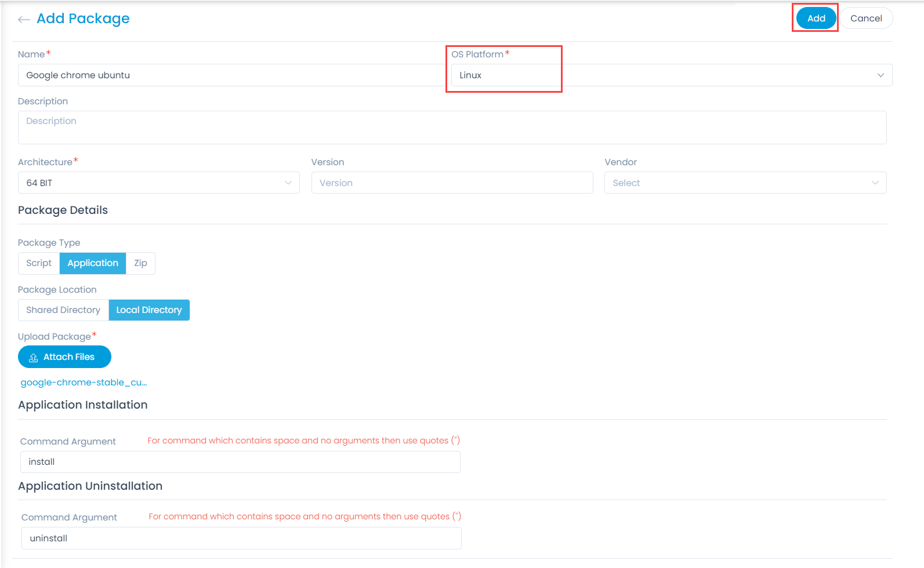Click the Version input field
This screenshot has width=924, height=568.
pyautogui.click(x=452, y=183)
